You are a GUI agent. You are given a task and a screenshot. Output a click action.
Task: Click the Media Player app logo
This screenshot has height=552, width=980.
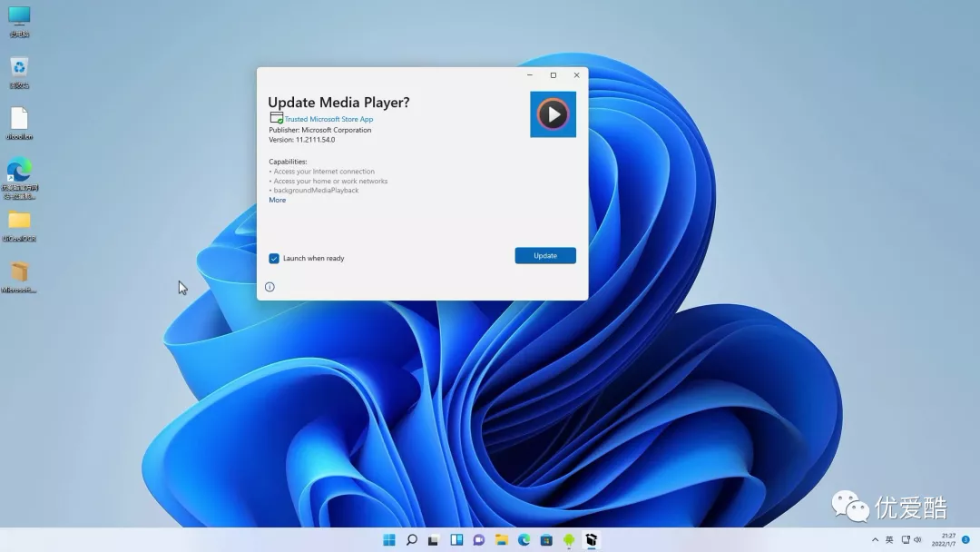tap(554, 114)
